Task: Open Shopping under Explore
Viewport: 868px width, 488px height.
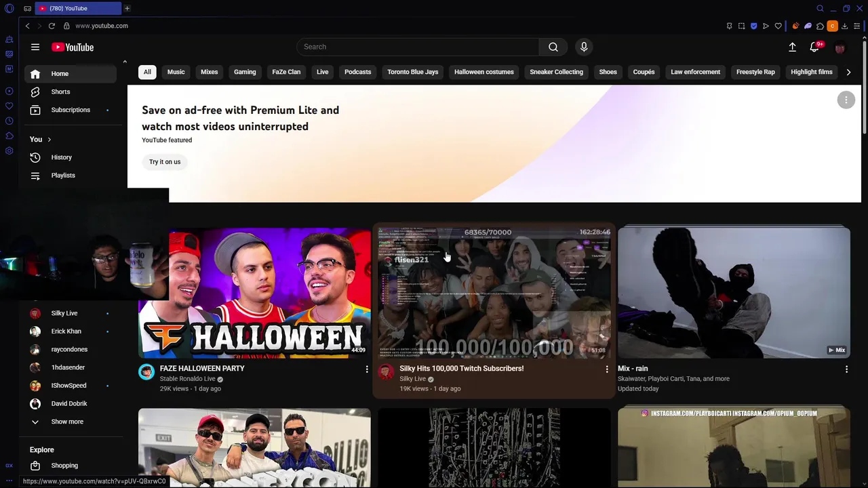Action: [x=71, y=466]
